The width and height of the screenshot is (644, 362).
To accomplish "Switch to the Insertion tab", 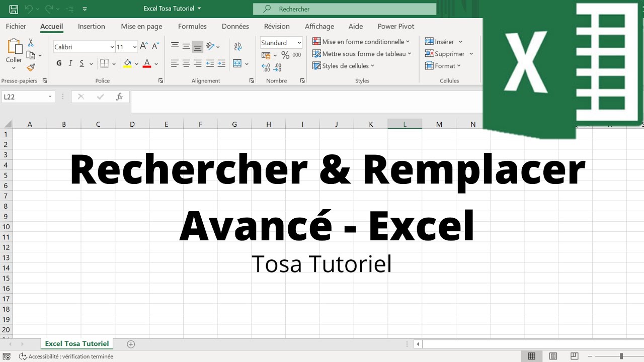I will click(92, 26).
